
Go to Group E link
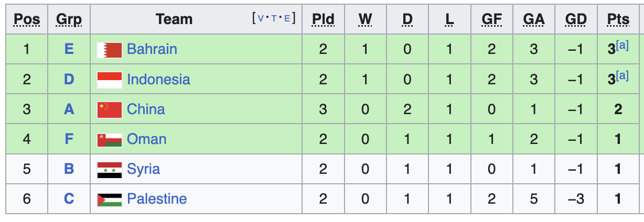click(69, 49)
